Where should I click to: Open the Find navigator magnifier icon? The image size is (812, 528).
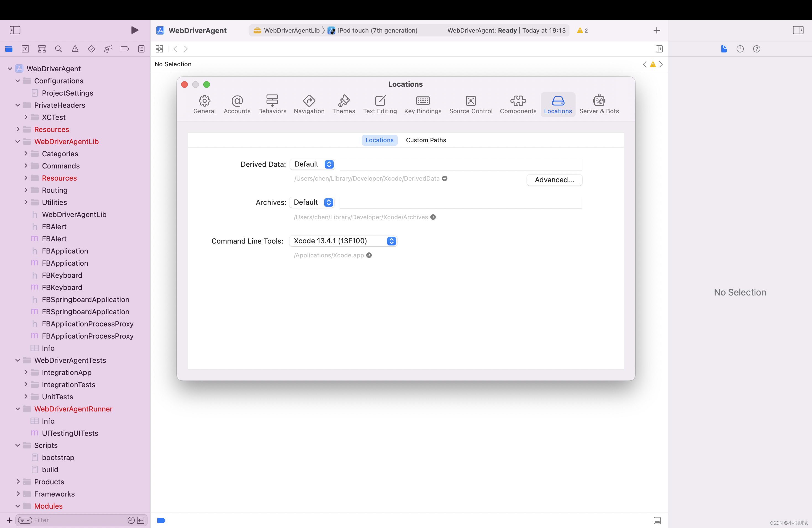pyautogui.click(x=58, y=49)
